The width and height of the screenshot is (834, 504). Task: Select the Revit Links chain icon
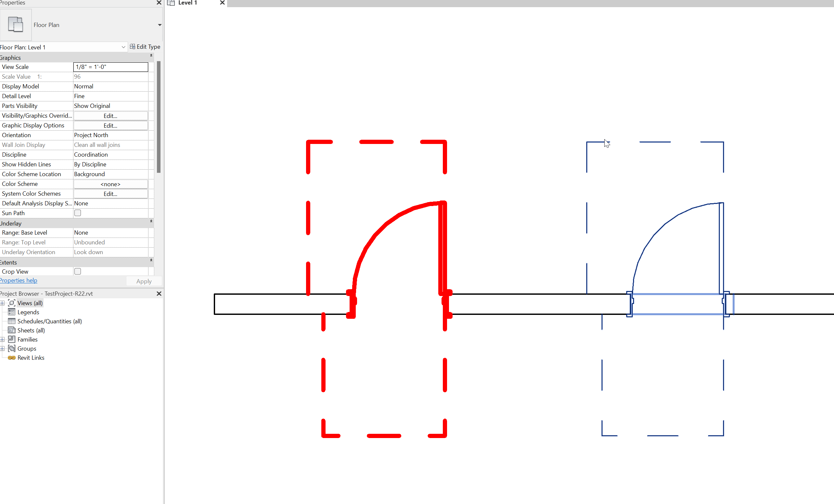coord(11,357)
